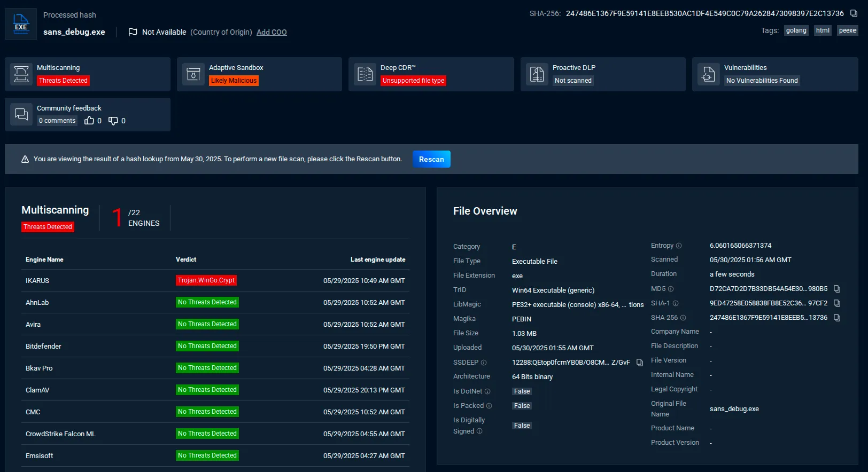Click the 64 Bits binary architecture value
The image size is (868, 472).
(x=532, y=377)
